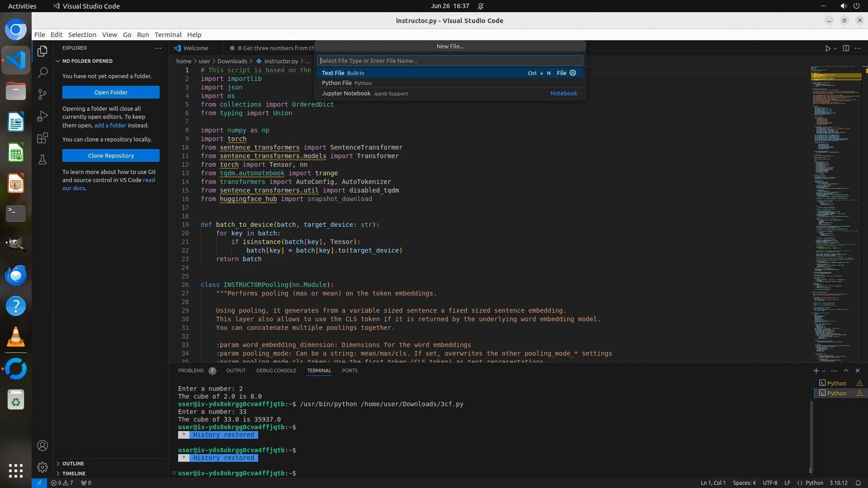Open the Source Control view

pos(42,94)
